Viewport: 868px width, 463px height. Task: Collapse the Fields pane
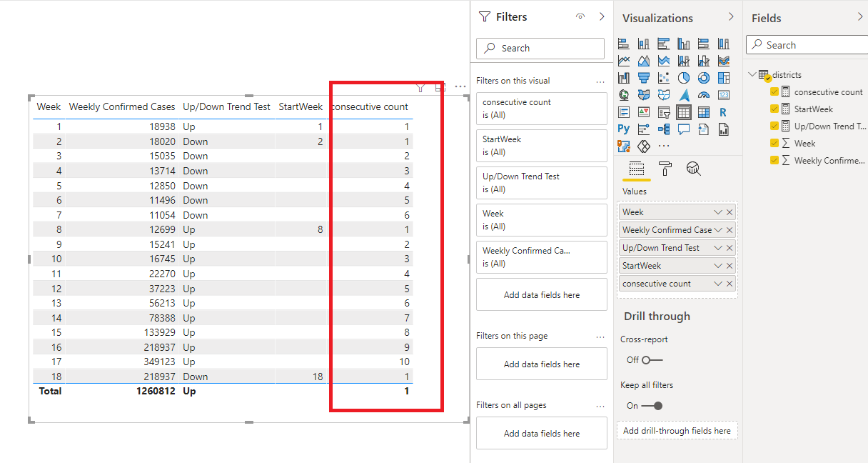click(859, 16)
